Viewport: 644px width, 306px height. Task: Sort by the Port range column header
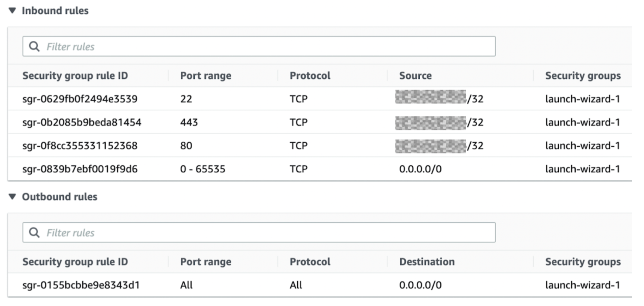coord(206,75)
